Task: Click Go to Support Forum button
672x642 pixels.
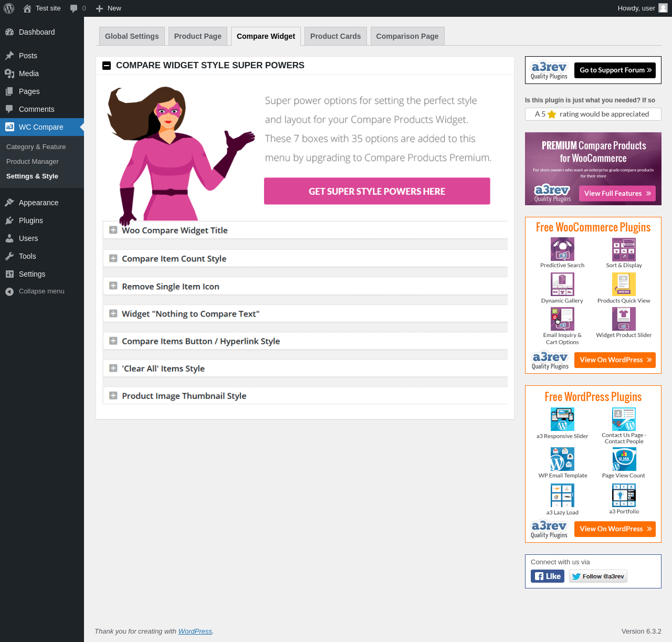Action: [615, 70]
